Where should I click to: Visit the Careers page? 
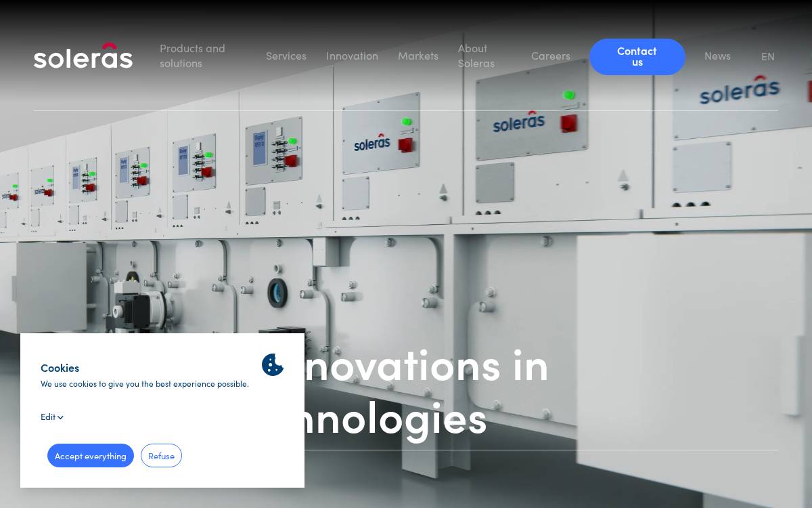tap(551, 56)
